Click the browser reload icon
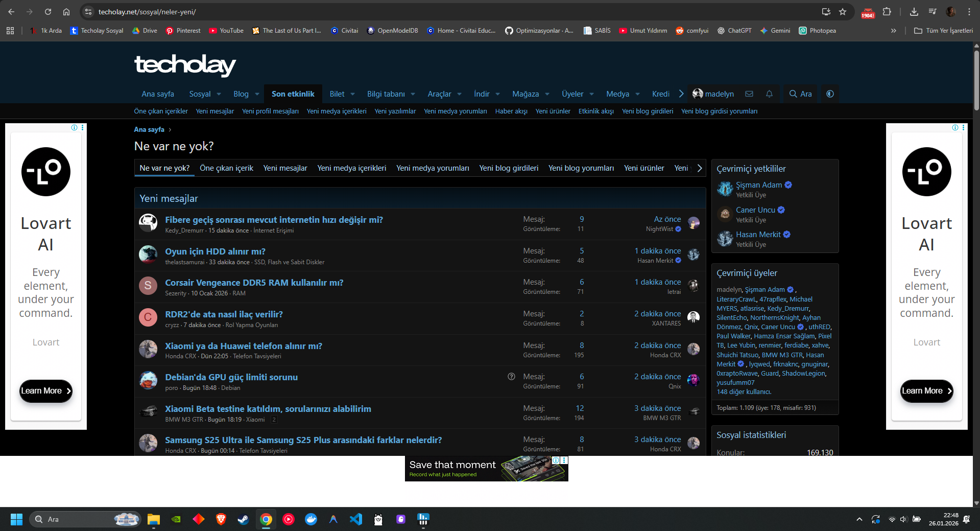The width and height of the screenshot is (980, 531). pos(48,12)
